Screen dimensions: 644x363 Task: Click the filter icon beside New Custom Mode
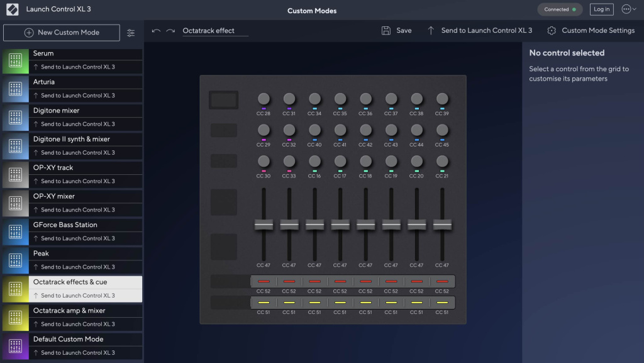click(131, 32)
